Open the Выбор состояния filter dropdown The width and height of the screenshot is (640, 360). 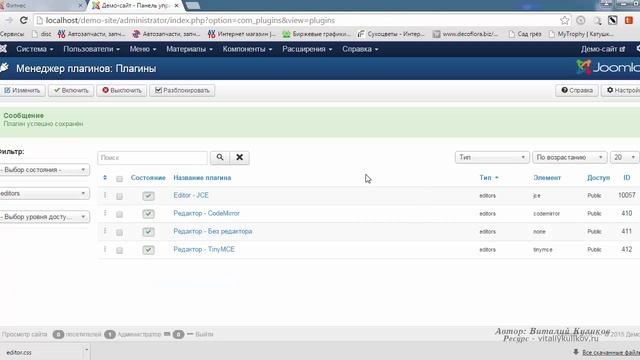click(x=44, y=170)
